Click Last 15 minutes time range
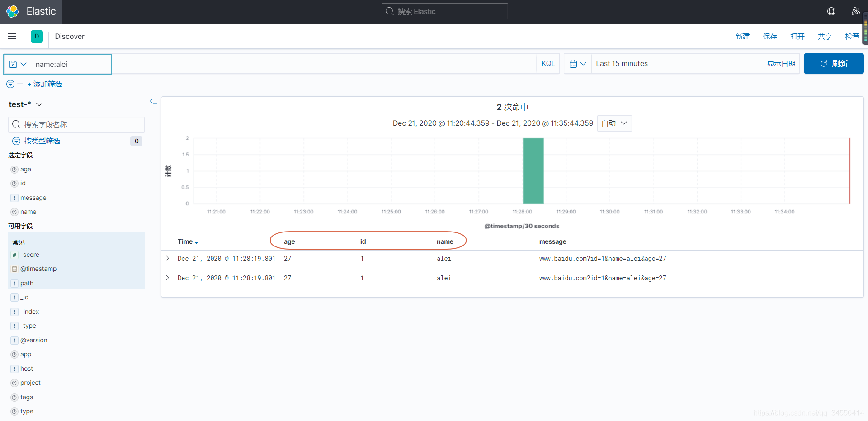 click(x=622, y=64)
